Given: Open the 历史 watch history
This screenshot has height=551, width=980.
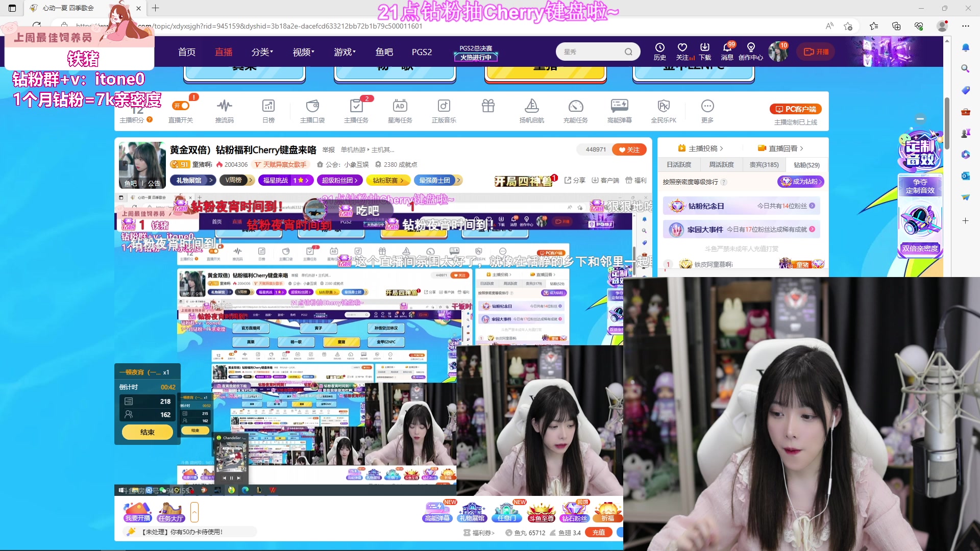Looking at the screenshot, I should coord(660,52).
